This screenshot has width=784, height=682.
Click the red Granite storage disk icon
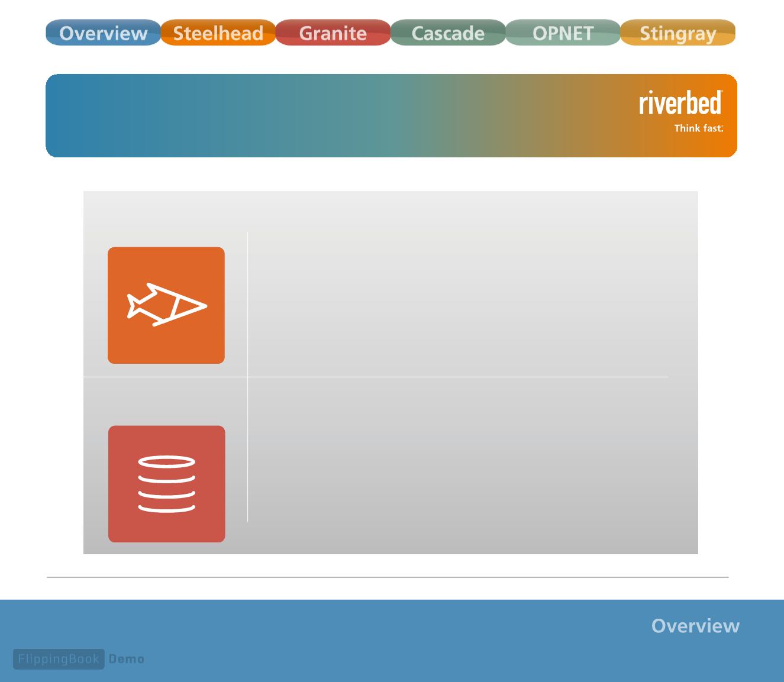click(167, 484)
